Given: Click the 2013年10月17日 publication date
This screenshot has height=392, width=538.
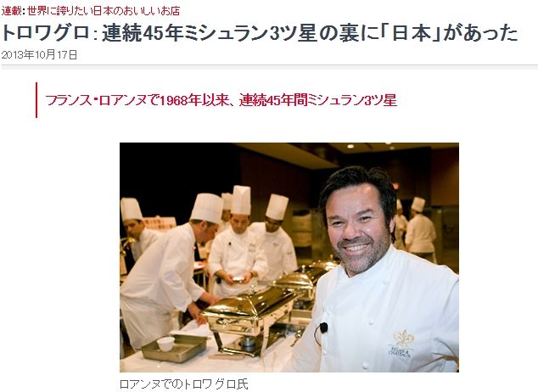Looking at the screenshot, I should [39, 54].
